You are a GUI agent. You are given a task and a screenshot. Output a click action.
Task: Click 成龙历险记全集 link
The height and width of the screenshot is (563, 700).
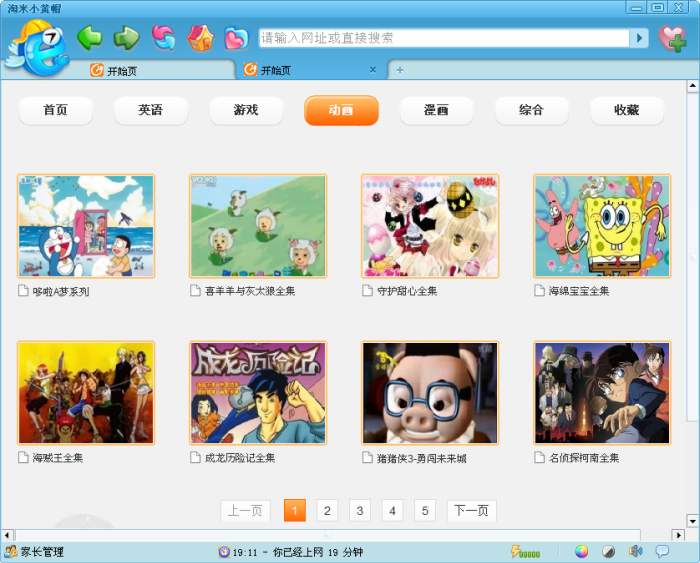coord(239,458)
